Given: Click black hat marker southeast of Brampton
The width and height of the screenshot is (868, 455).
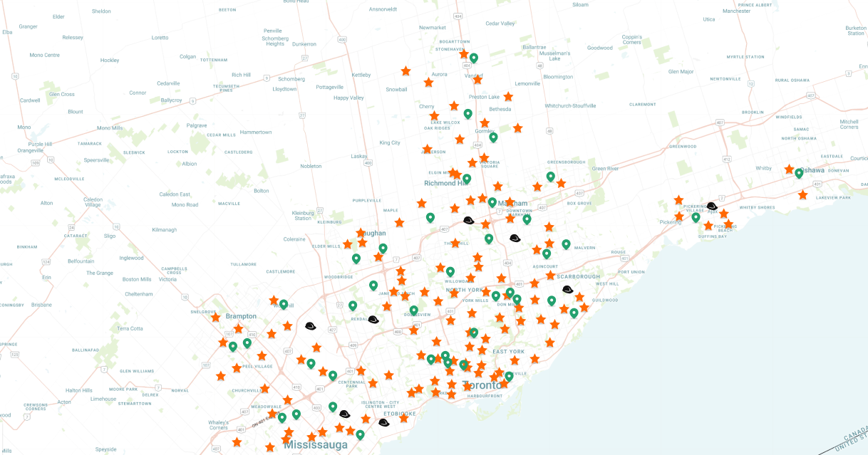Looking at the screenshot, I should (310, 325).
